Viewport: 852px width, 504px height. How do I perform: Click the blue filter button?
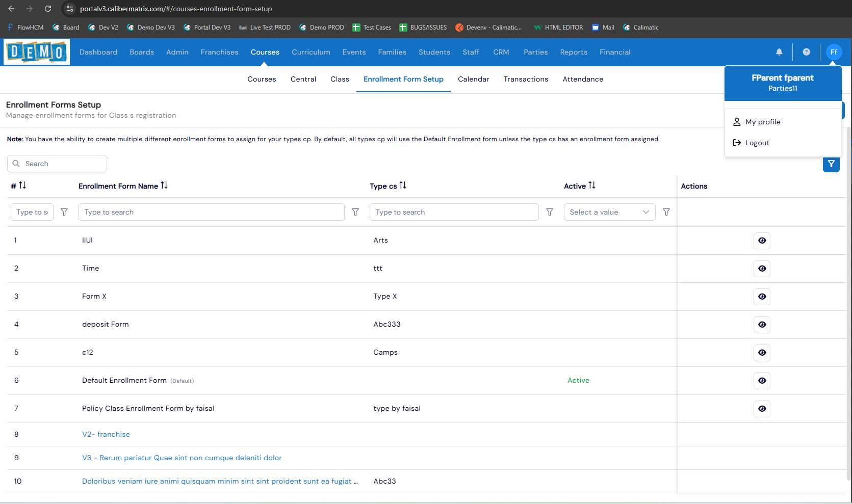tap(831, 164)
